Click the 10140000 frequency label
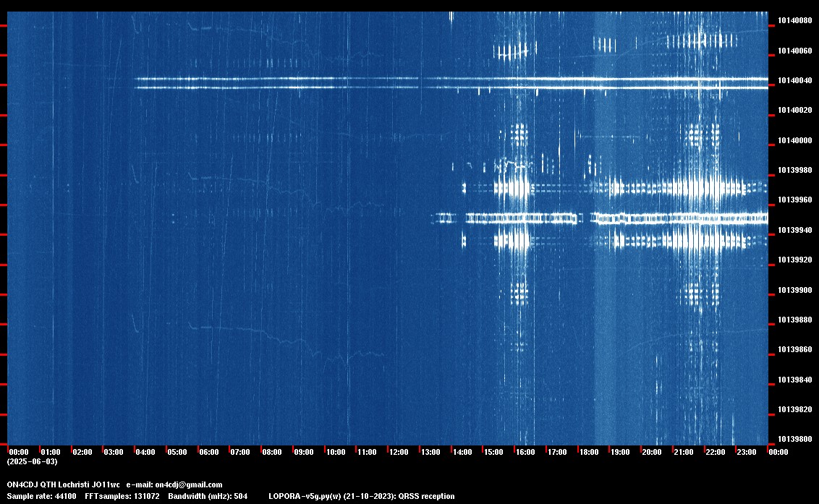 click(795, 140)
